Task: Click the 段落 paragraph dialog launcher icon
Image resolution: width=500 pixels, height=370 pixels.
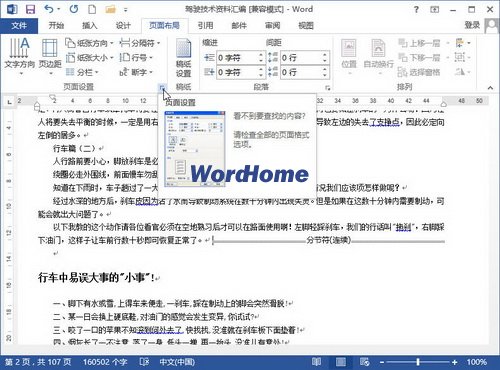Action: click(x=328, y=88)
